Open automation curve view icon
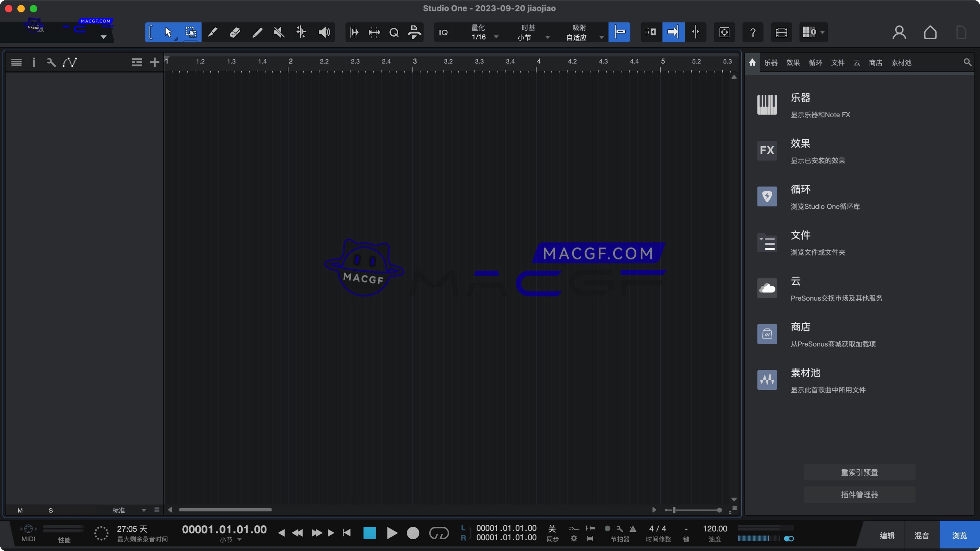 (x=70, y=62)
